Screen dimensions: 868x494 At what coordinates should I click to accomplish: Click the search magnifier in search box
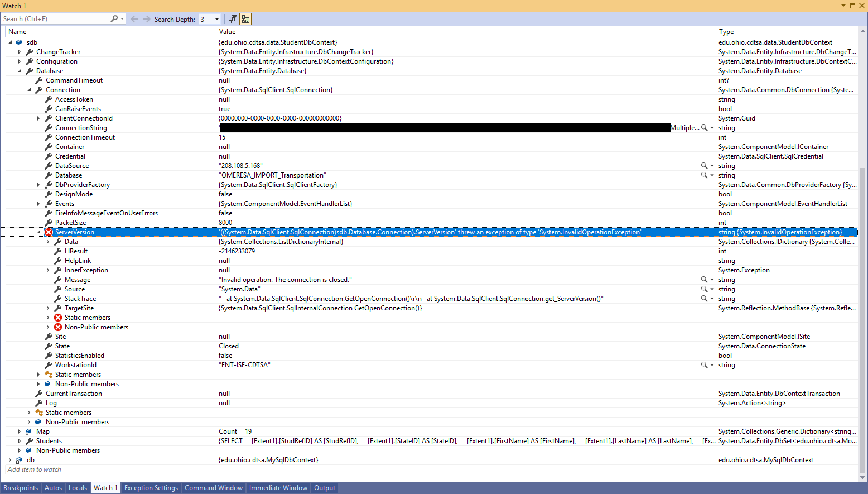(114, 19)
